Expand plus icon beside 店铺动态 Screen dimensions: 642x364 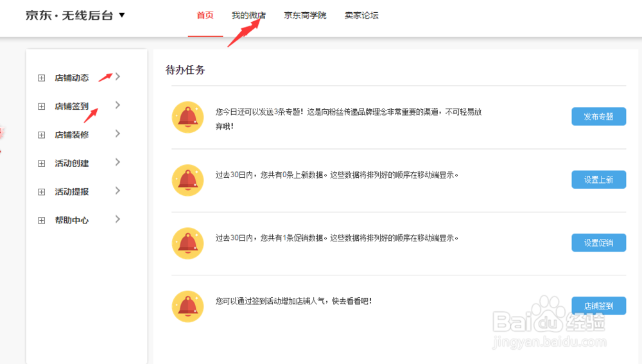tap(41, 78)
